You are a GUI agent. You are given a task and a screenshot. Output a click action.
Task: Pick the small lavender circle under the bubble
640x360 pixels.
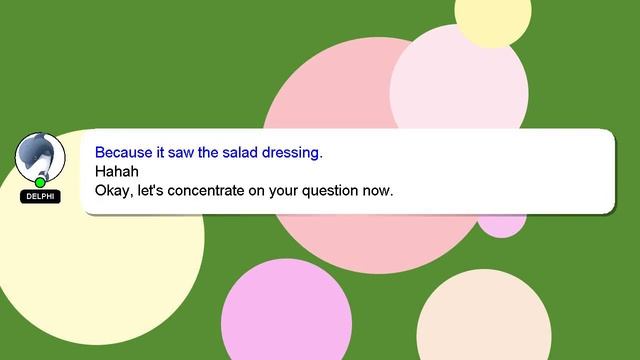pos(502,225)
